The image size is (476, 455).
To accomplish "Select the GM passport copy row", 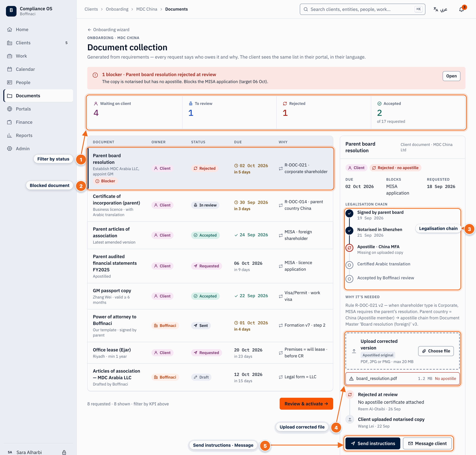I will (x=210, y=296).
